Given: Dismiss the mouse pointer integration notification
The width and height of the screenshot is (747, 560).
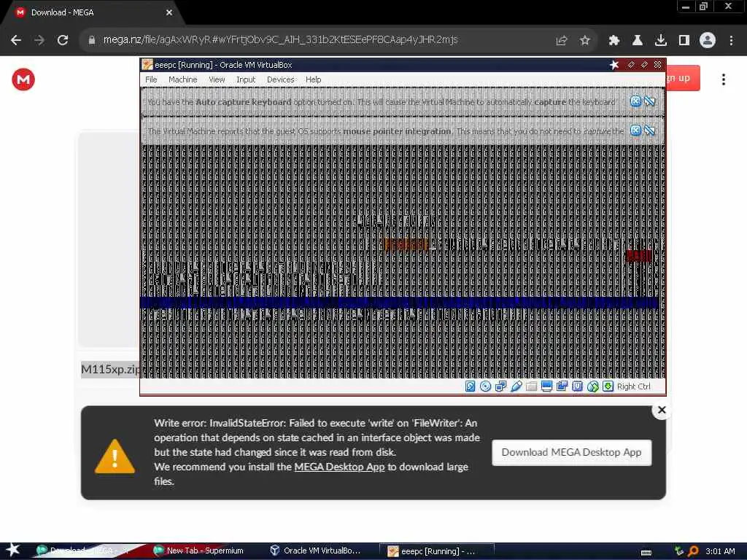Looking at the screenshot, I should point(635,130).
